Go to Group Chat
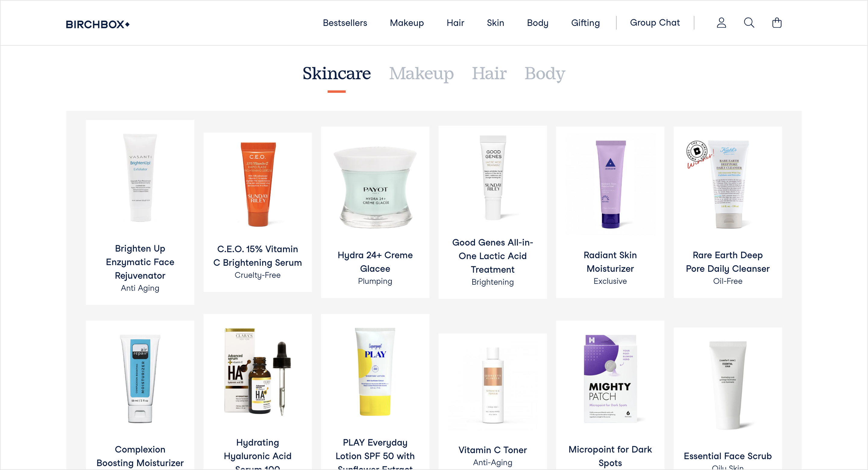Image resolution: width=868 pixels, height=470 pixels. point(655,23)
